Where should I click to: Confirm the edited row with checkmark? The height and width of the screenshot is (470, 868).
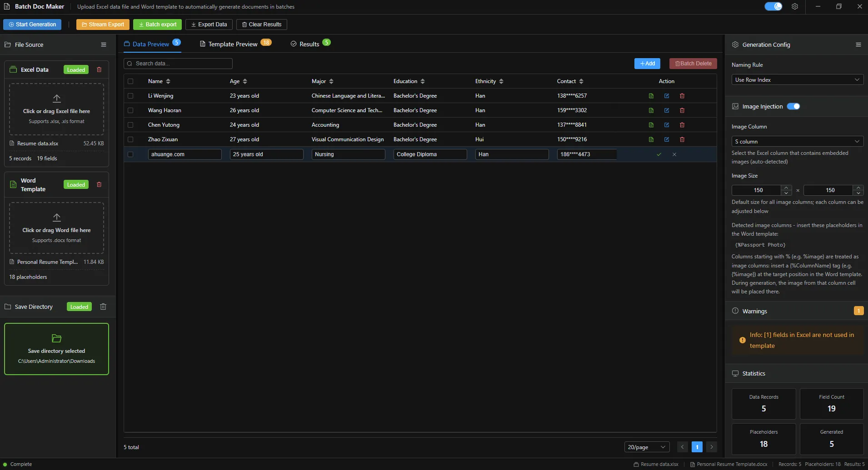pos(659,154)
